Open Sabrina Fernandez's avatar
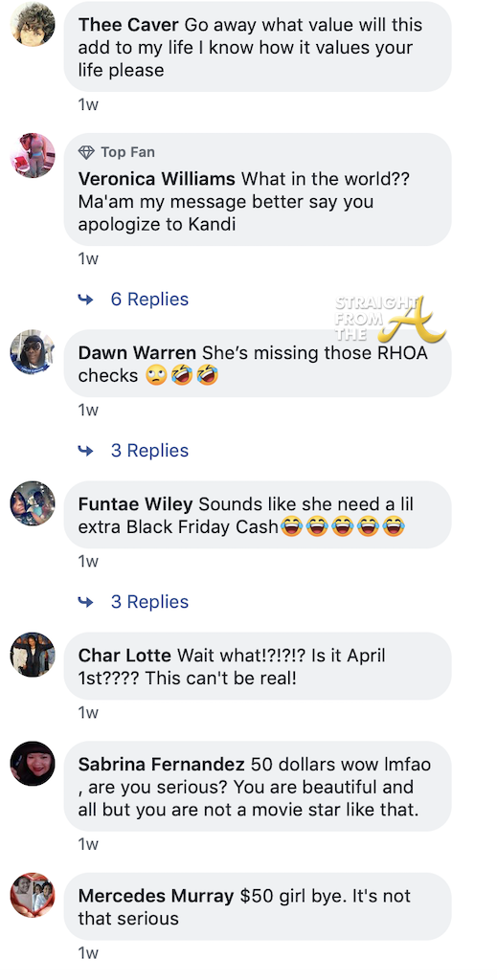This screenshot has height=980, width=497. coord(34,764)
